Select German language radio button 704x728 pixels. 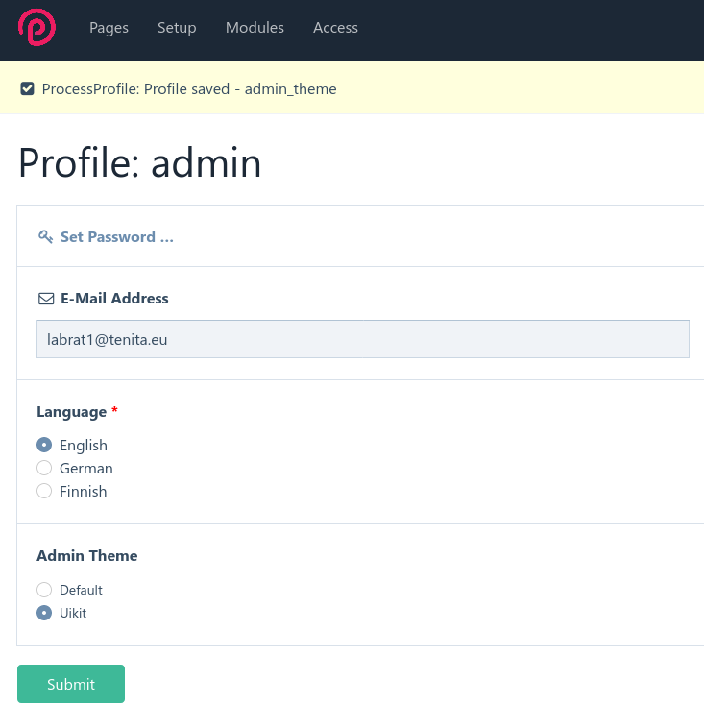coord(44,468)
